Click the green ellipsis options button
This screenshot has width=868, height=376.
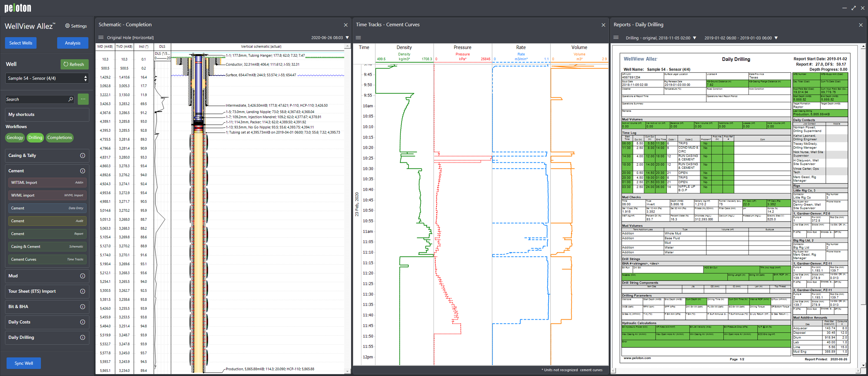click(x=83, y=99)
